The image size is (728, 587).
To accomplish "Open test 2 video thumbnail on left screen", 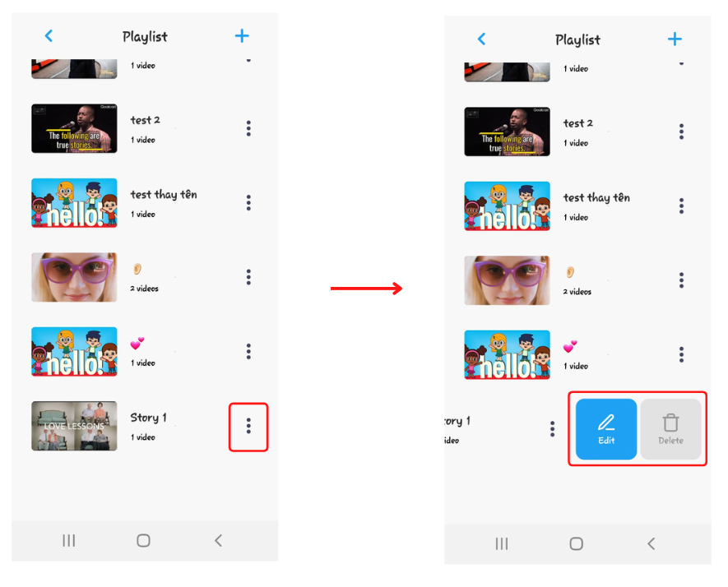I will pyautogui.click(x=74, y=128).
